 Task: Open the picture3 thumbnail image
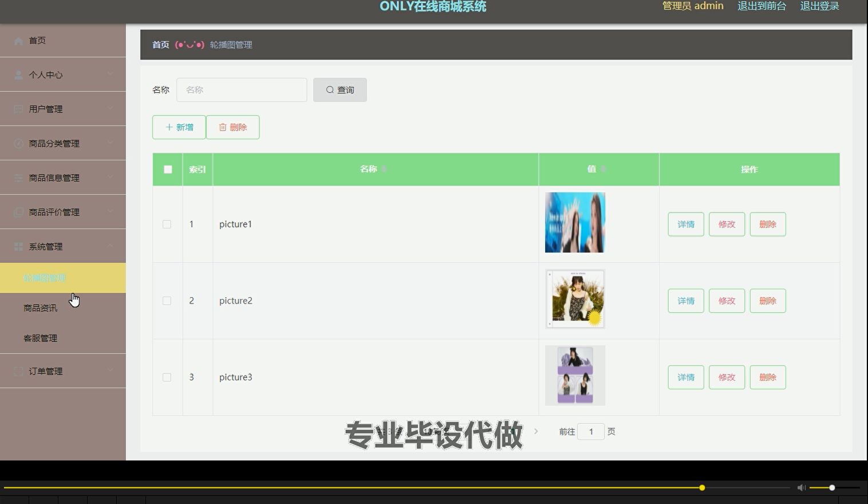575,375
